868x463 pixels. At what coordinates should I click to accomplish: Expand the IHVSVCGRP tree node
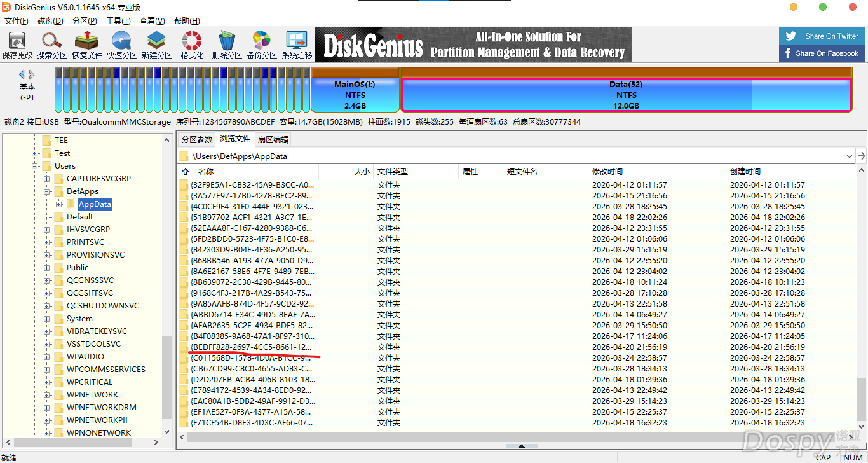47,230
